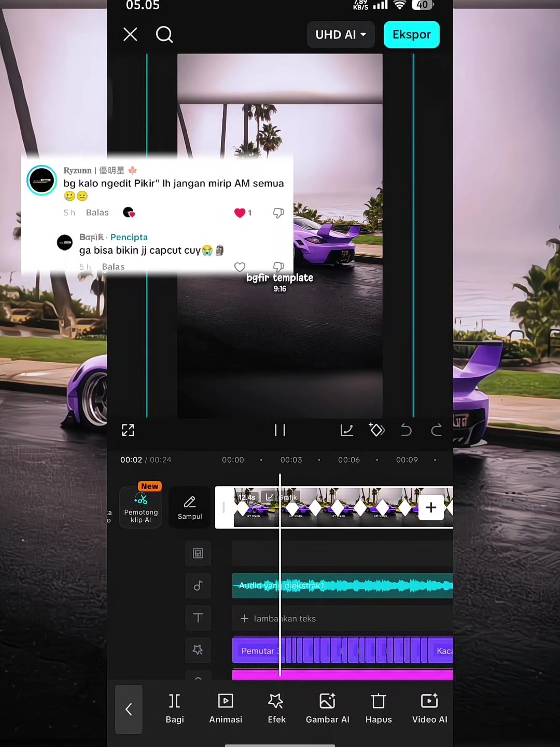
Task: Close the CapCut project with the X icon
Action: (x=130, y=35)
